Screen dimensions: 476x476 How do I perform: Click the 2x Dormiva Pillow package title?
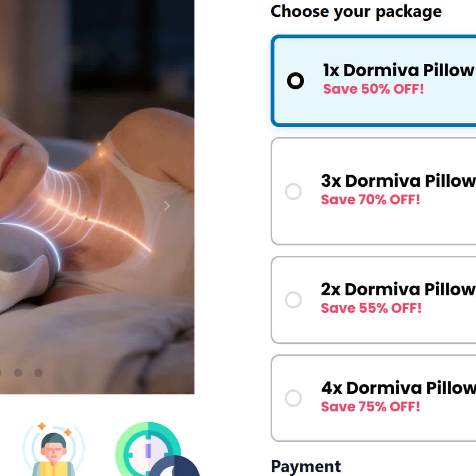(x=398, y=289)
